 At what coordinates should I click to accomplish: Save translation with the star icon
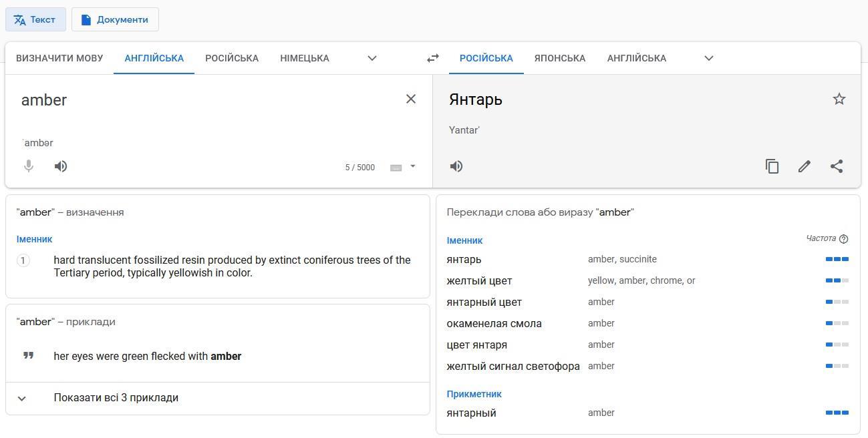(839, 99)
